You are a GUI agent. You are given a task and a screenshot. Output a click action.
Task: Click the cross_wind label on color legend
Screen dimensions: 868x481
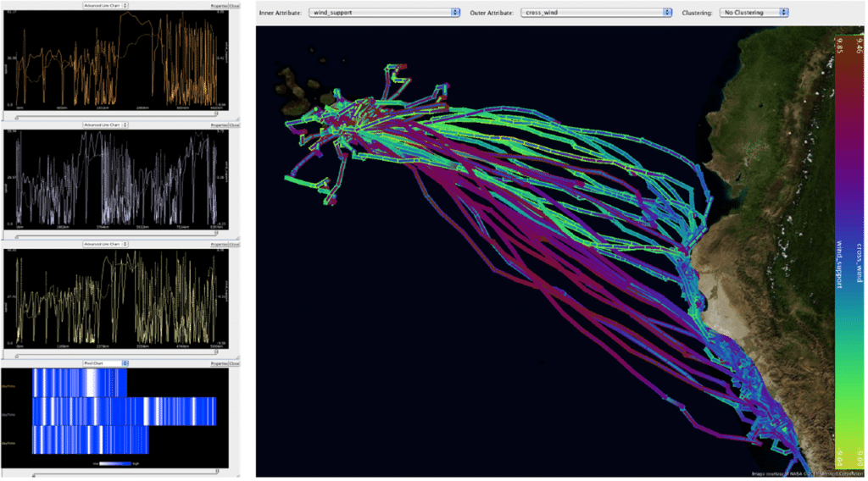click(x=859, y=263)
